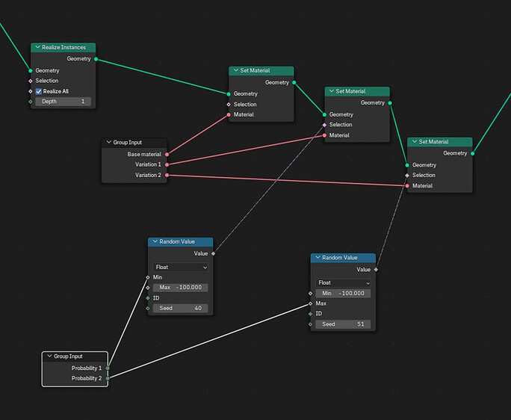The image size is (511, 420).
Task: Select leftmost Set Material node title
Action: click(x=255, y=70)
